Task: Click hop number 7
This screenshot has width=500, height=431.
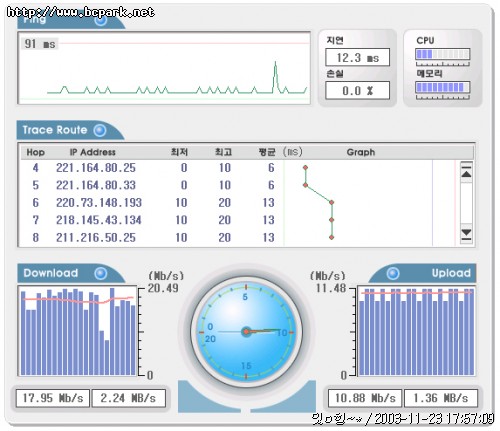Action: click(35, 220)
